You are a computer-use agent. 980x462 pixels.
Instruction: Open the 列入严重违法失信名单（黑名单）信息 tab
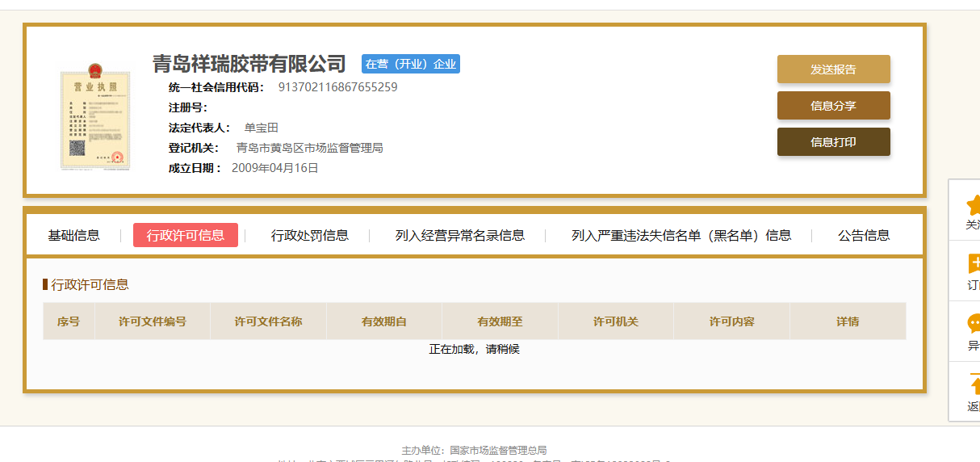[x=681, y=235]
